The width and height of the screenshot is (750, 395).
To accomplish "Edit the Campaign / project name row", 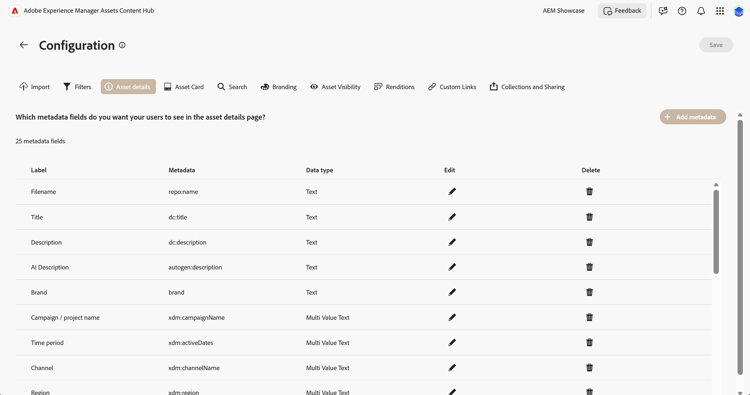I will click(x=452, y=317).
